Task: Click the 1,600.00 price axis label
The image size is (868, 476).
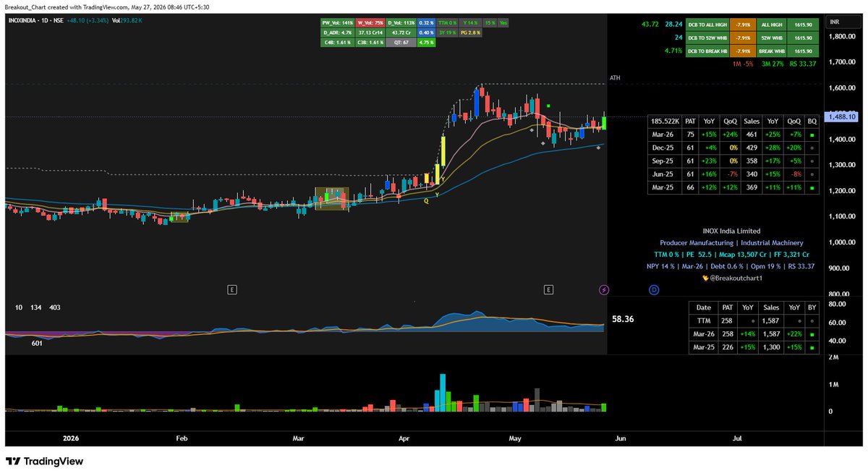Action: click(843, 88)
